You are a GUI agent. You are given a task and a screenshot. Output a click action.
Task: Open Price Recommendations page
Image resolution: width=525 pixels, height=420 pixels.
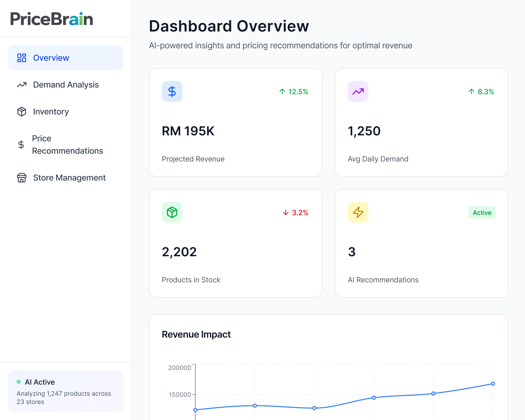click(67, 145)
